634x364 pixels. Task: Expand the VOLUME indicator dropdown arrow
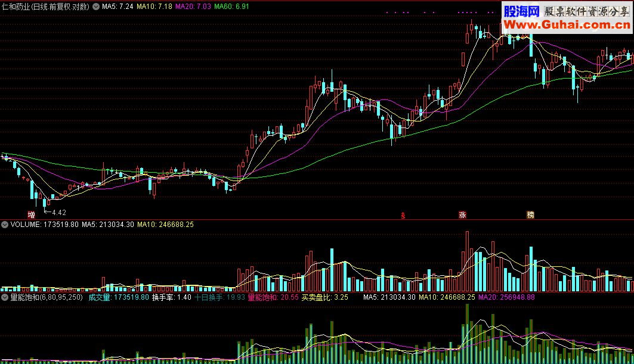click(4, 225)
